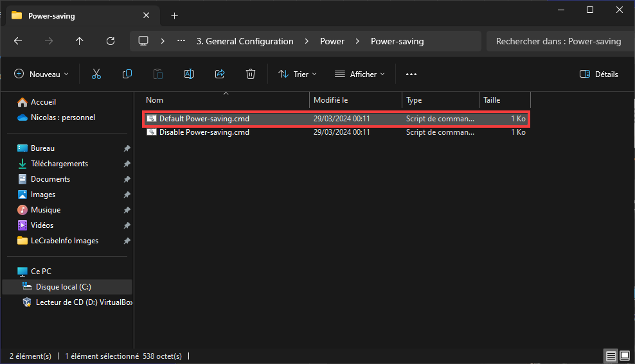
Task: Open the three-dots more options menu
Action: point(411,74)
